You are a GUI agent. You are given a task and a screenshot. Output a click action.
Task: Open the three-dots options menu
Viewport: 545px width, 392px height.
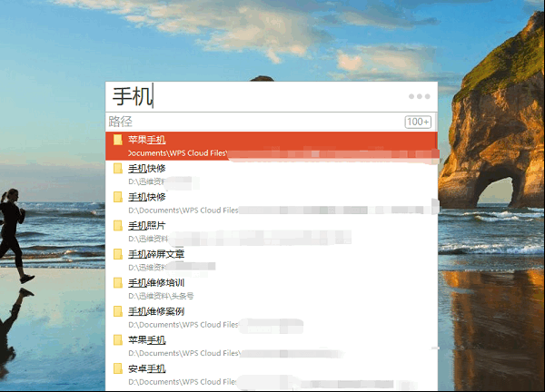tap(419, 96)
